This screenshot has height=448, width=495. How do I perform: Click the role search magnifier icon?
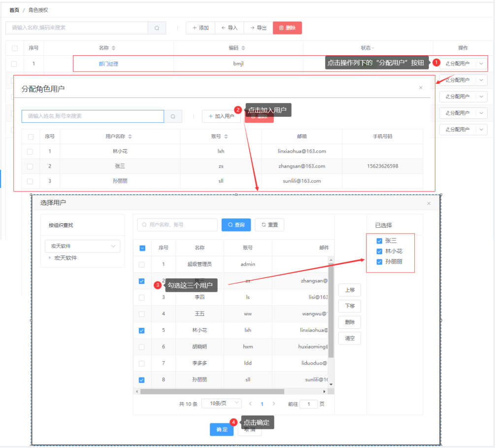(157, 28)
